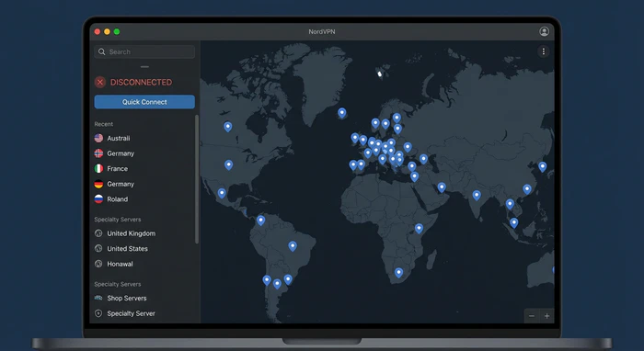This screenshot has width=644, height=351.
Task: Select the Iceland server pin
Action: tap(341, 113)
